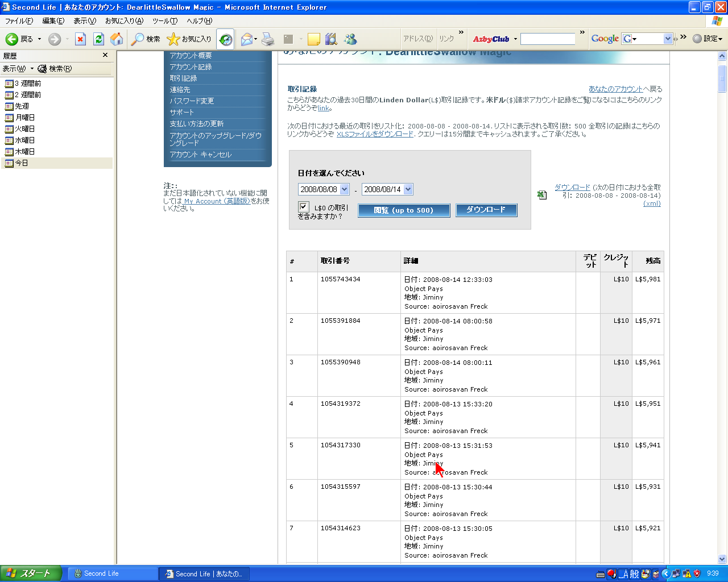Select アカウント記録 in sidebar menu
The height and width of the screenshot is (582, 728).
tap(191, 67)
